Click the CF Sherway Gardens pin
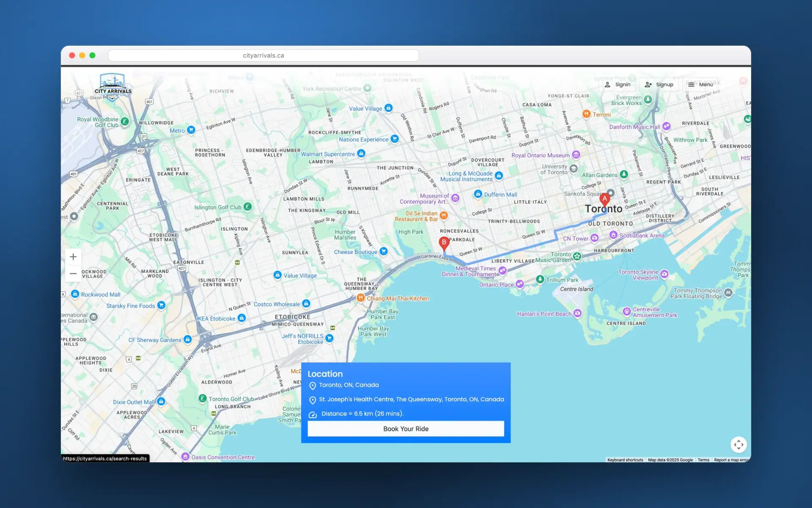 pyautogui.click(x=188, y=340)
